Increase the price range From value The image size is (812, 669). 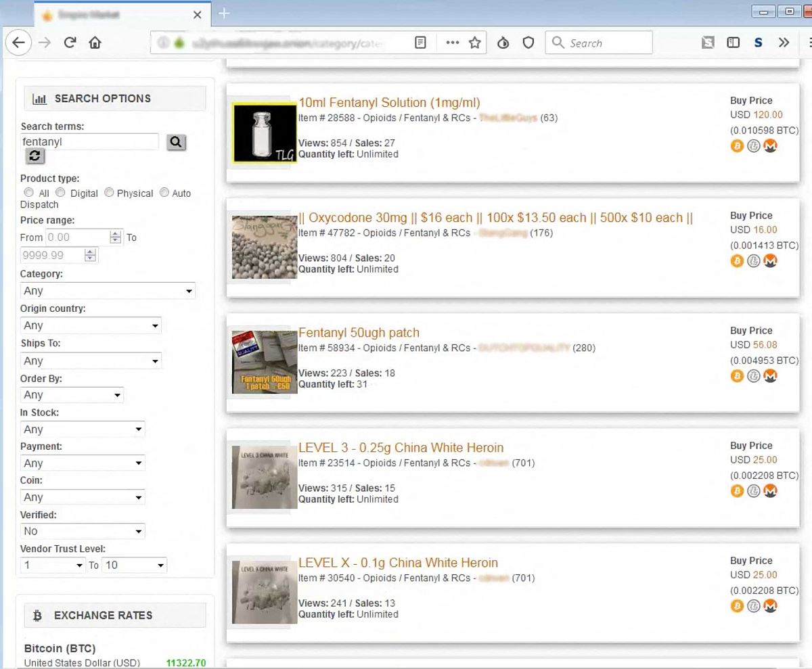tap(115, 234)
